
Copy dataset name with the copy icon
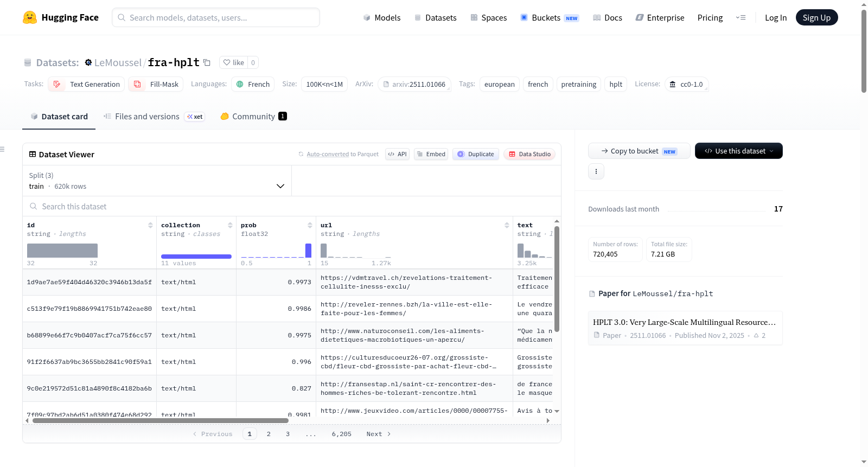click(x=207, y=62)
